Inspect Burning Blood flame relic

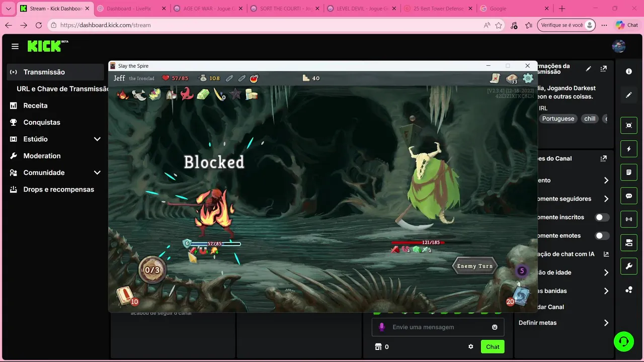pos(122,94)
